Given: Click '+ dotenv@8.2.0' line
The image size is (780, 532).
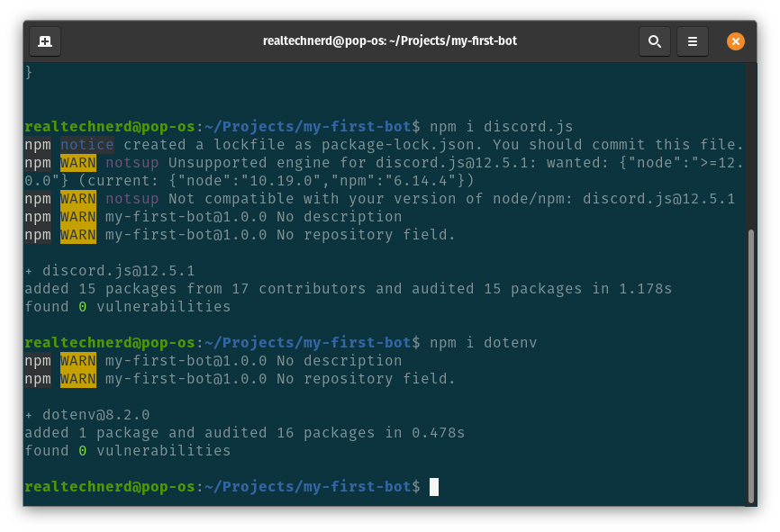Looking at the screenshot, I should click(x=87, y=415).
